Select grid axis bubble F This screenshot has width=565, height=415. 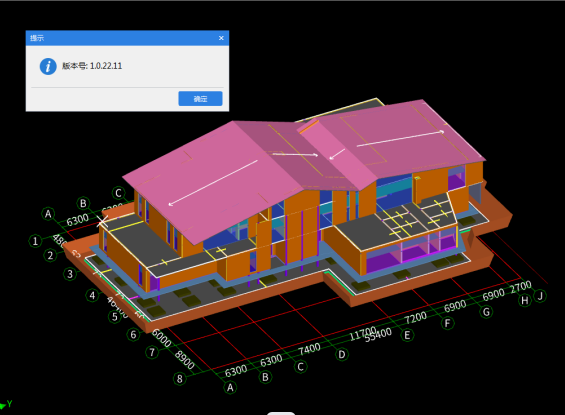[x=448, y=323]
